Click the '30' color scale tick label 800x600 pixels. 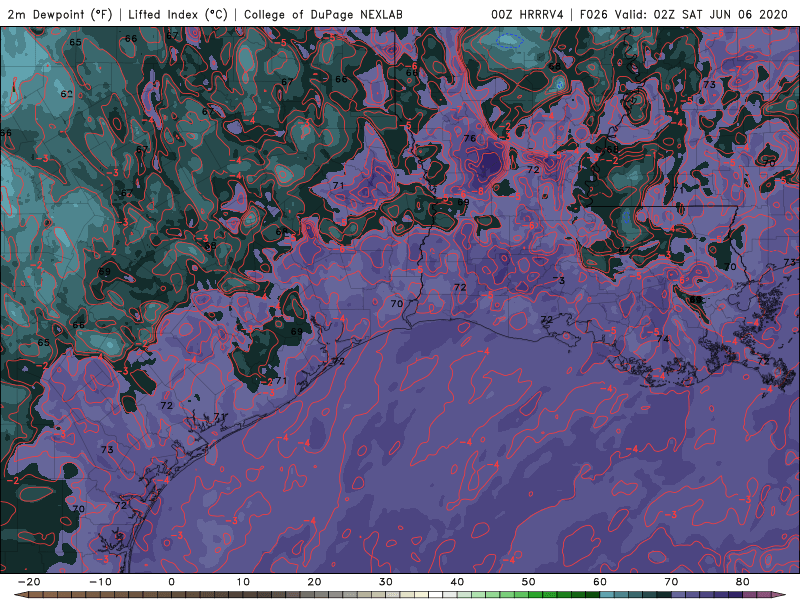pos(386,582)
